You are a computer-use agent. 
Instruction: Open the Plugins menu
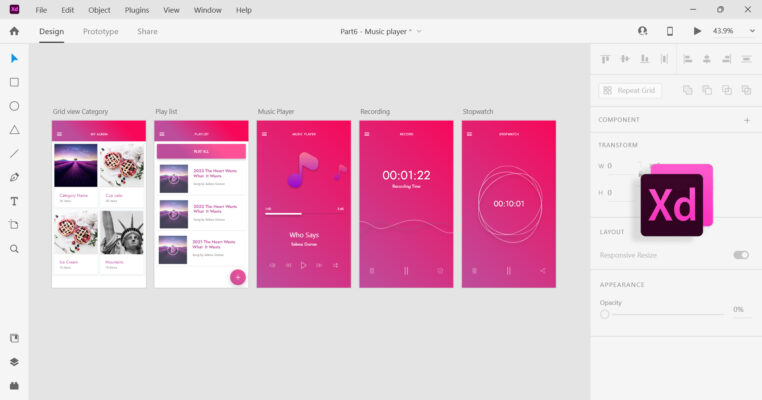(137, 10)
